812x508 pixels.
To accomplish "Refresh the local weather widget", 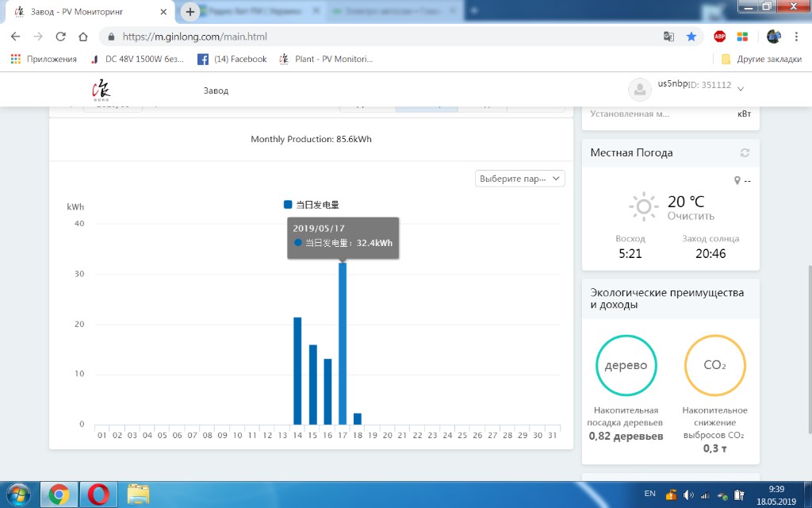I will coord(744,153).
